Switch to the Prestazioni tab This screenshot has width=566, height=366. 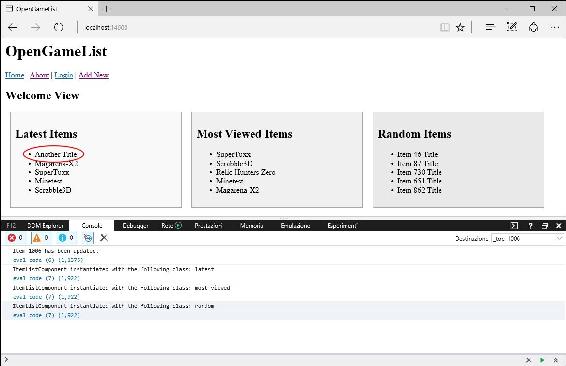click(208, 226)
